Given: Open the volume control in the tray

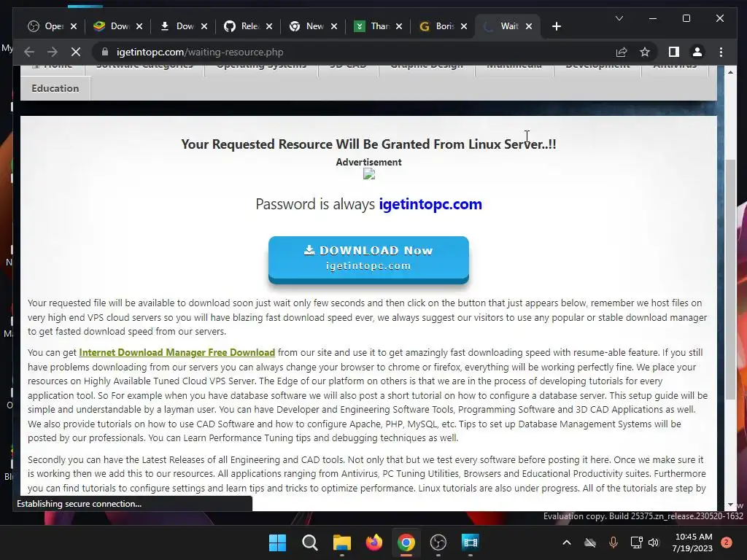Looking at the screenshot, I should pyautogui.click(x=654, y=542).
